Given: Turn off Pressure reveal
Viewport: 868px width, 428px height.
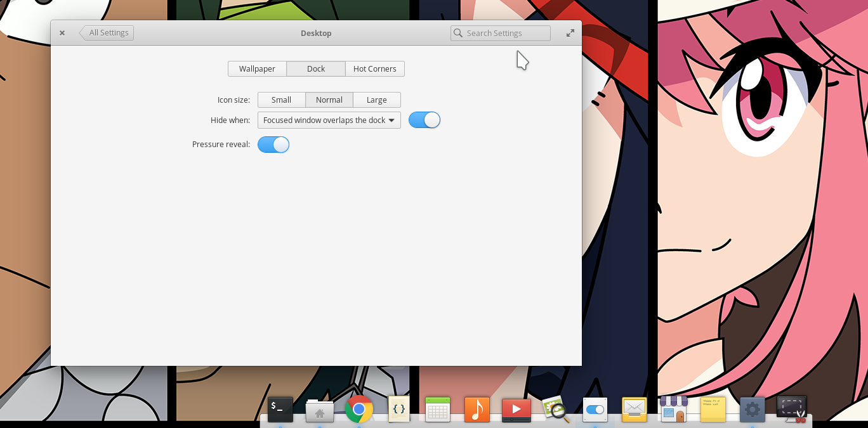Looking at the screenshot, I should click(x=273, y=145).
